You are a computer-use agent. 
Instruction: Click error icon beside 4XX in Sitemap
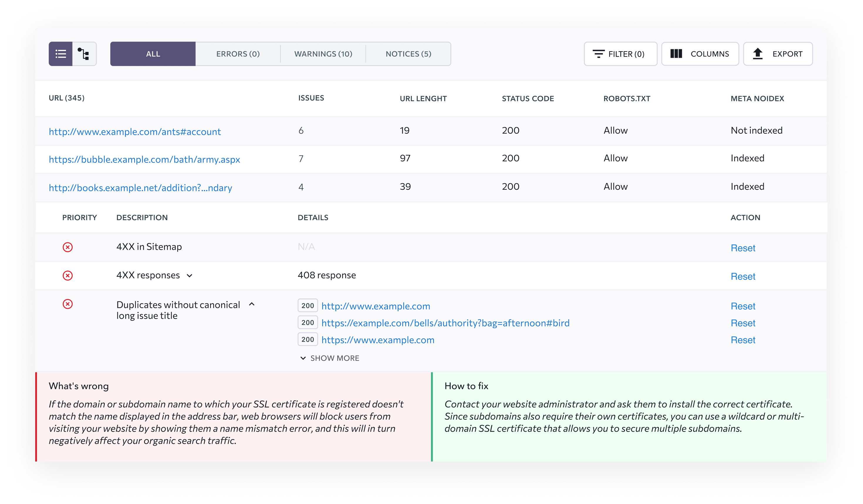[x=68, y=247]
